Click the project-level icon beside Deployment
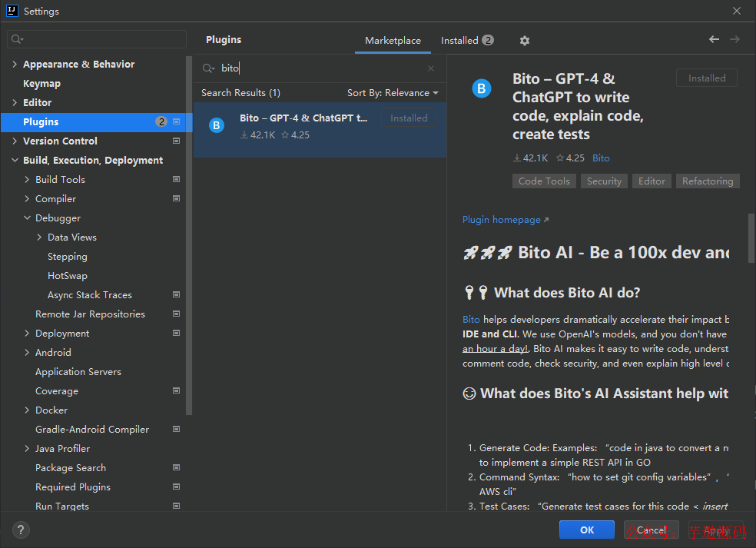 click(177, 334)
